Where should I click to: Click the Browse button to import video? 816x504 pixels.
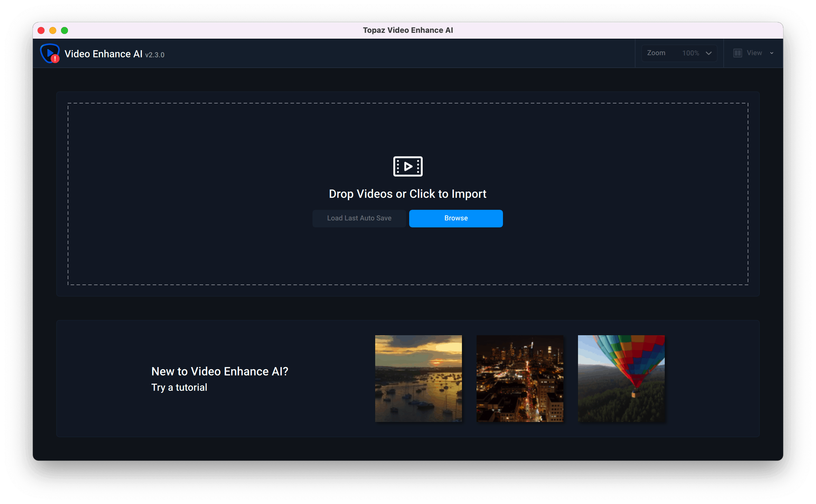click(456, 218)
